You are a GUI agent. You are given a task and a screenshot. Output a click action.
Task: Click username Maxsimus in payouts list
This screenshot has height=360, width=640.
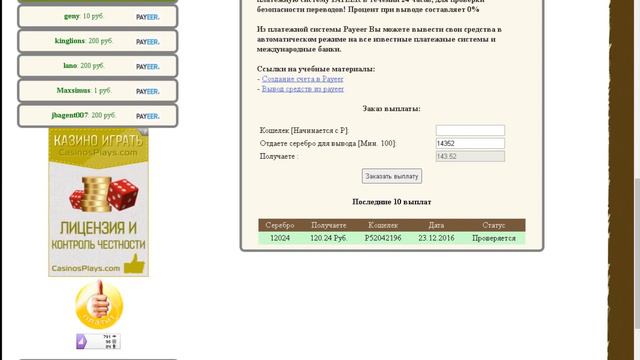point(73,91)
